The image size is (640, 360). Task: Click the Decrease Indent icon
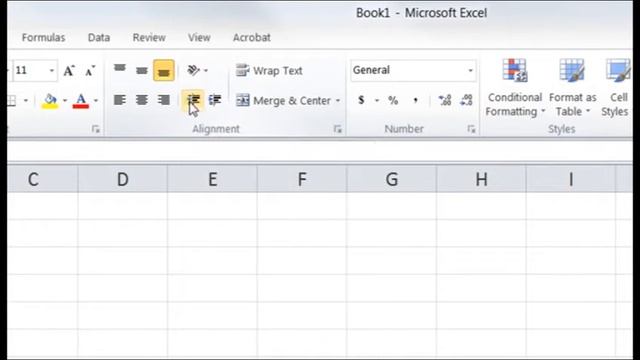193,100
